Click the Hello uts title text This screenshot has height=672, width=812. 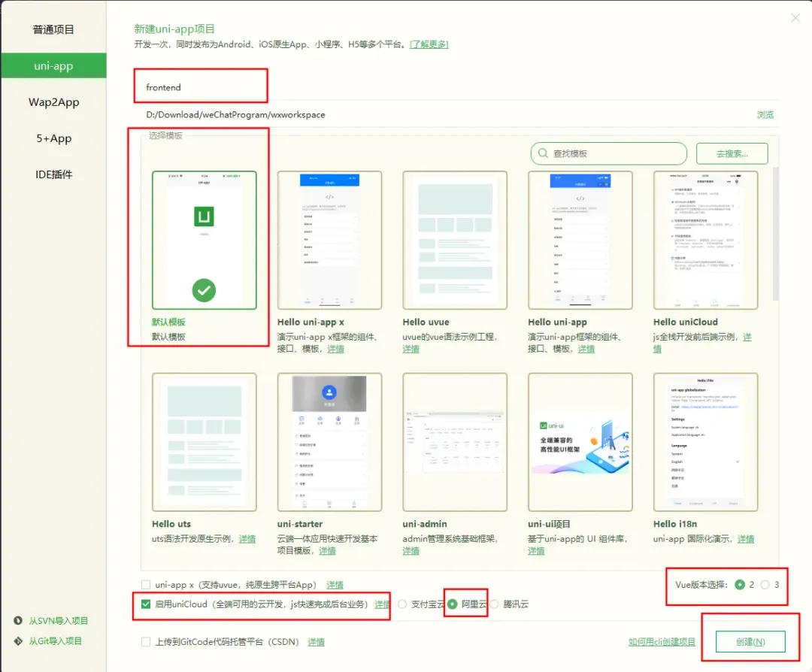tap(171, 524)
